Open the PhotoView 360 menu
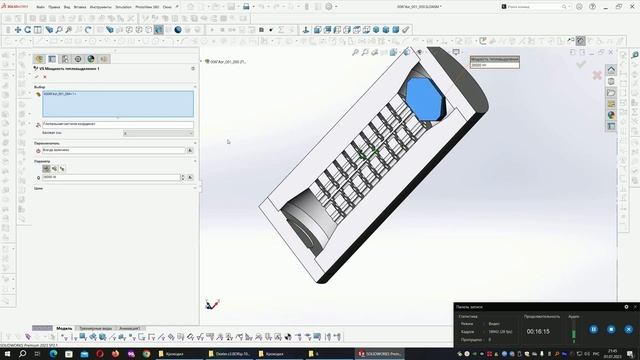640x360 pixels. click(147, 7)
